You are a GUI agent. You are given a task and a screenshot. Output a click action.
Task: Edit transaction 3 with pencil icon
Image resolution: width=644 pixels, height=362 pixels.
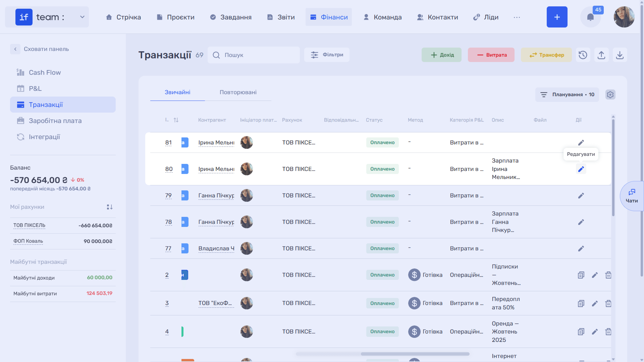point(595,303)
